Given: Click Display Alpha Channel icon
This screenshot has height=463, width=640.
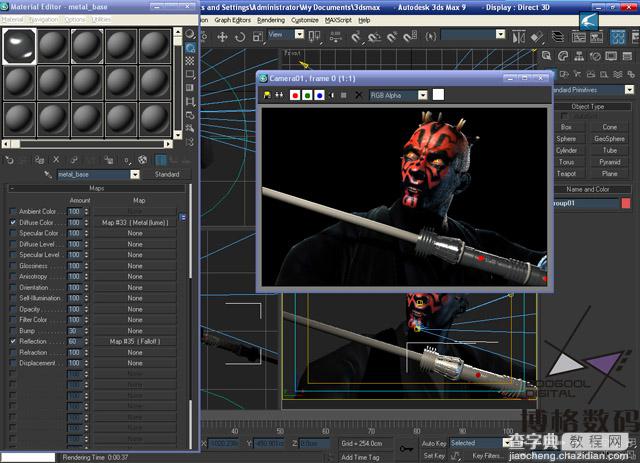Looking at the screenshot, I should tap(331, 96).
